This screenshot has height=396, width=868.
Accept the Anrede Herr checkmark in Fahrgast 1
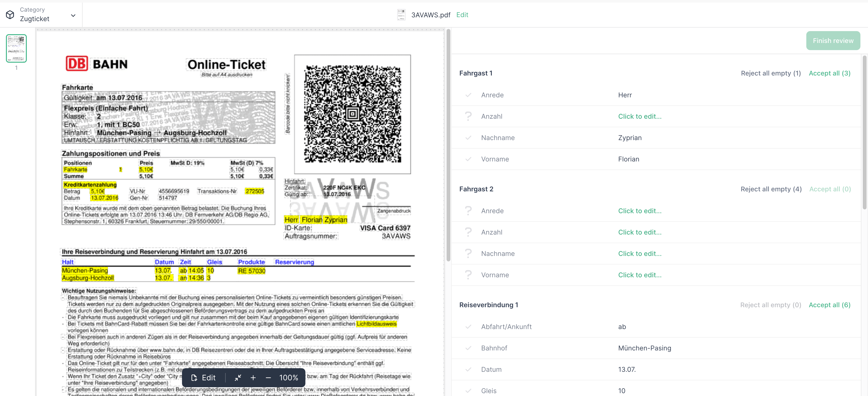point(468,95)
